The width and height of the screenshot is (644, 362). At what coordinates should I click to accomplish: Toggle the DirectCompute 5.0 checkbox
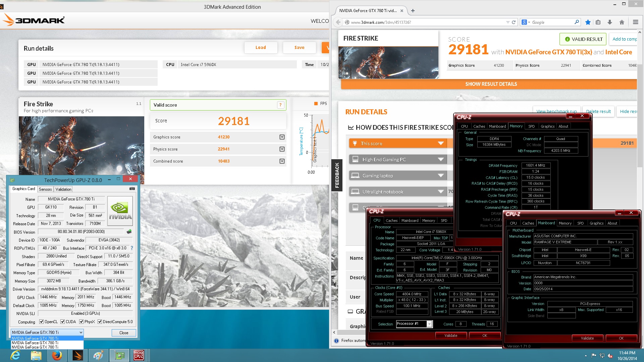point(100,322)
